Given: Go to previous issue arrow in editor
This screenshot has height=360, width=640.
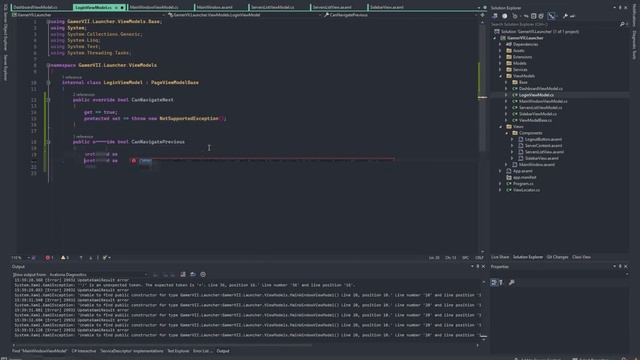Looking at the screenshot, I should 81,258.
